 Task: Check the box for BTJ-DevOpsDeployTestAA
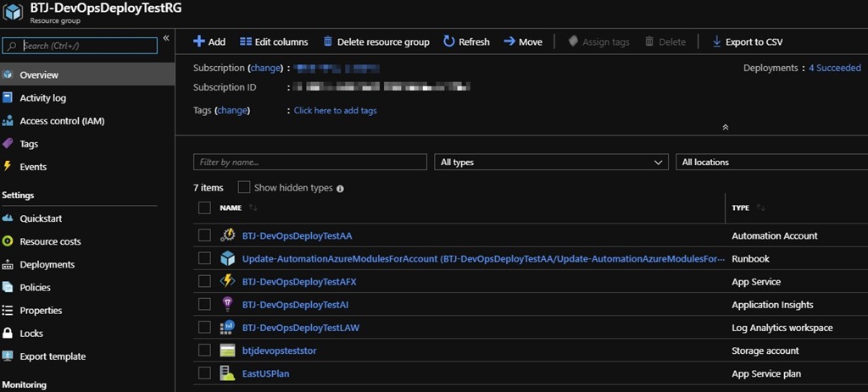[205, 235]
